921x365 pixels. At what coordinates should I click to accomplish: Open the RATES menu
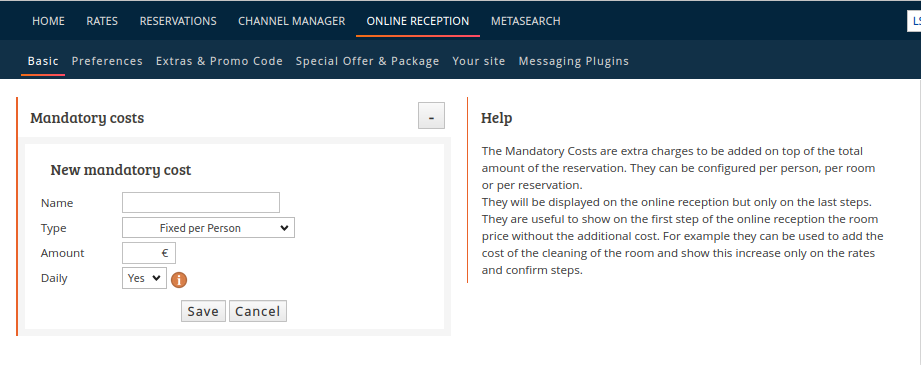pyautogui.click(x=102, y=21)
